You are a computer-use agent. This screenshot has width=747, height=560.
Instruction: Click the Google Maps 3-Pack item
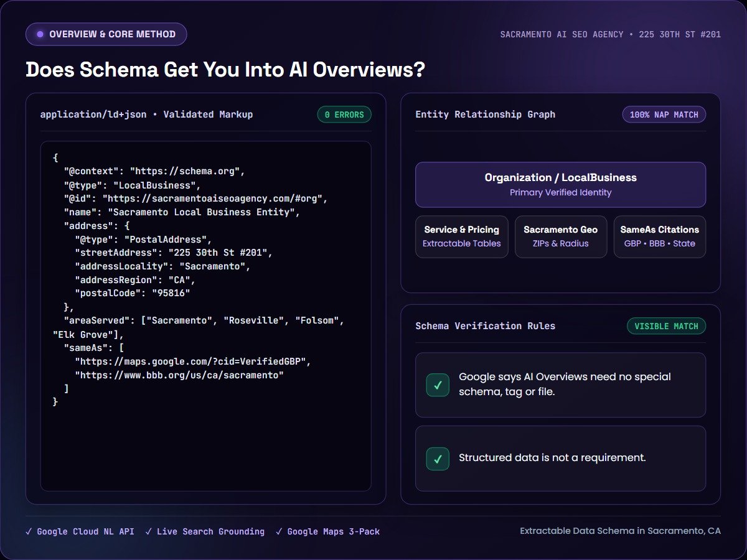coord(327,531)
